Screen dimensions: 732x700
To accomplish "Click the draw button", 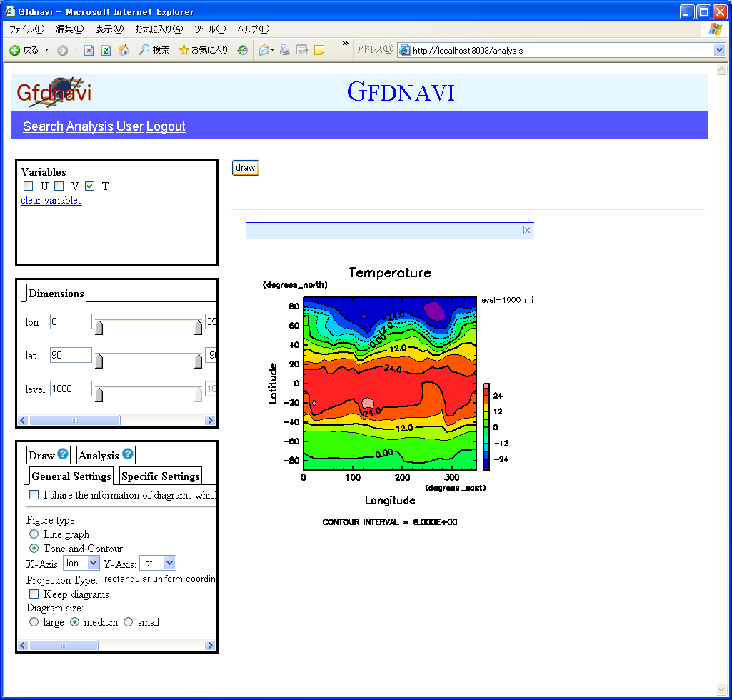I will tap(246, 168).
